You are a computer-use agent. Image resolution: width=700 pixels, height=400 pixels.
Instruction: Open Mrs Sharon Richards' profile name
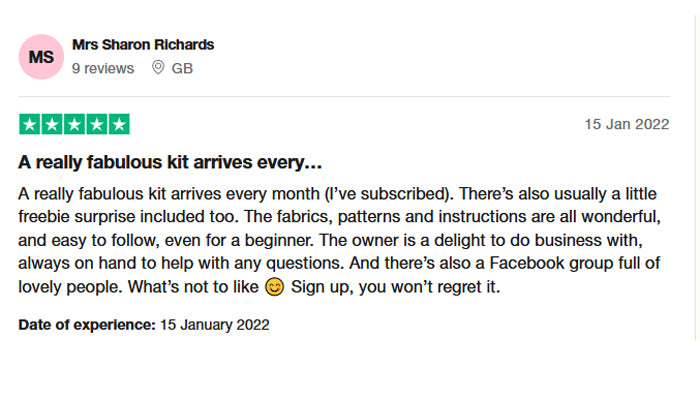tap(143, 45)
